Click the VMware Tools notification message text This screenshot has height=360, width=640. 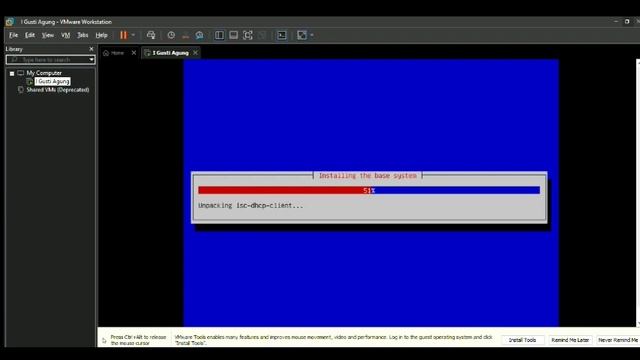(x=333, y=340)
